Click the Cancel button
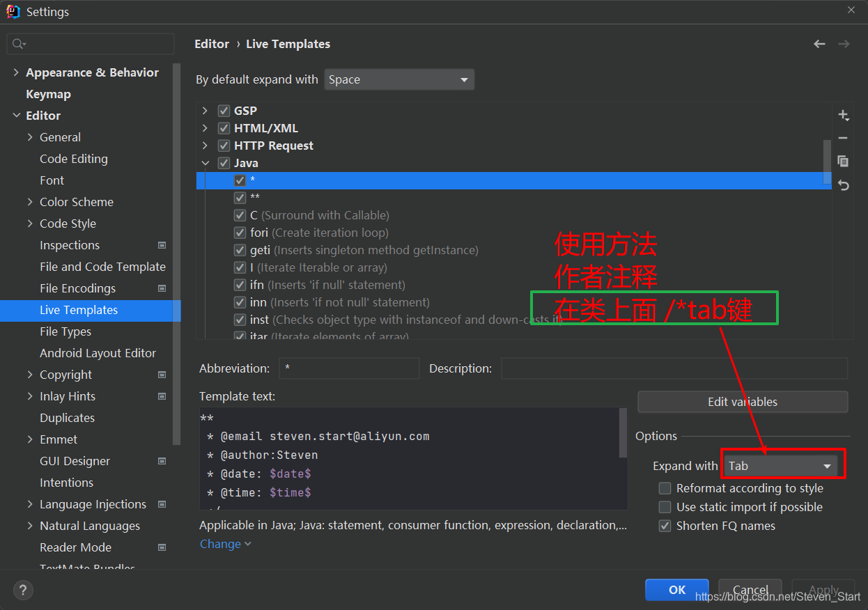 750,590
